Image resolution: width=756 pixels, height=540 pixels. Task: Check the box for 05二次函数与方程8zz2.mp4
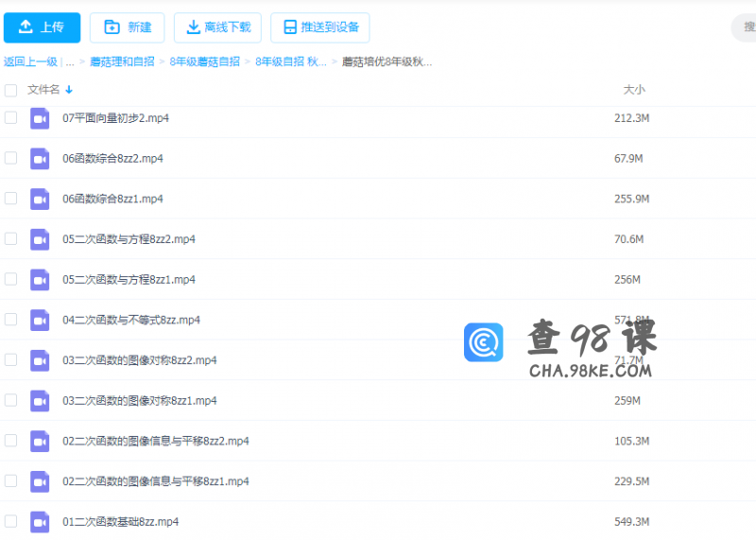(x=10, y=239)
